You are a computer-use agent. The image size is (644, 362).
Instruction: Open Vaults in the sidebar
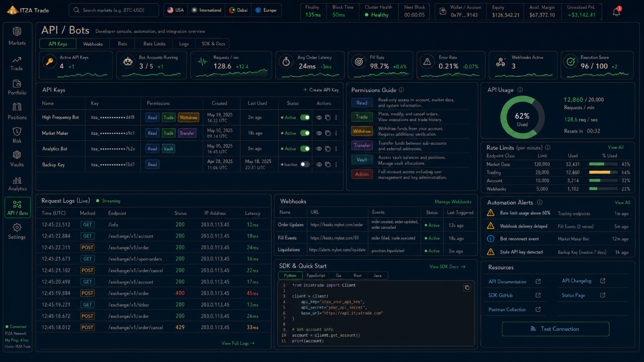[17, 159]
